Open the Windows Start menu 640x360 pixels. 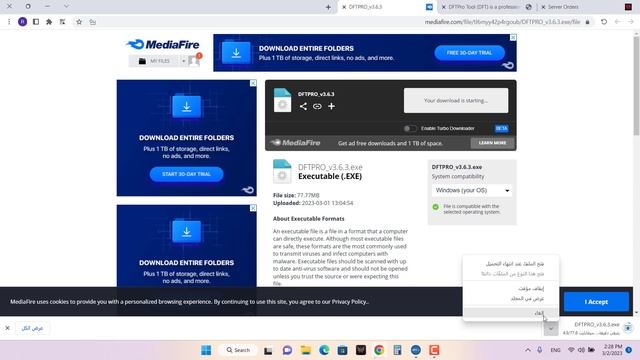tap(207, 350)
